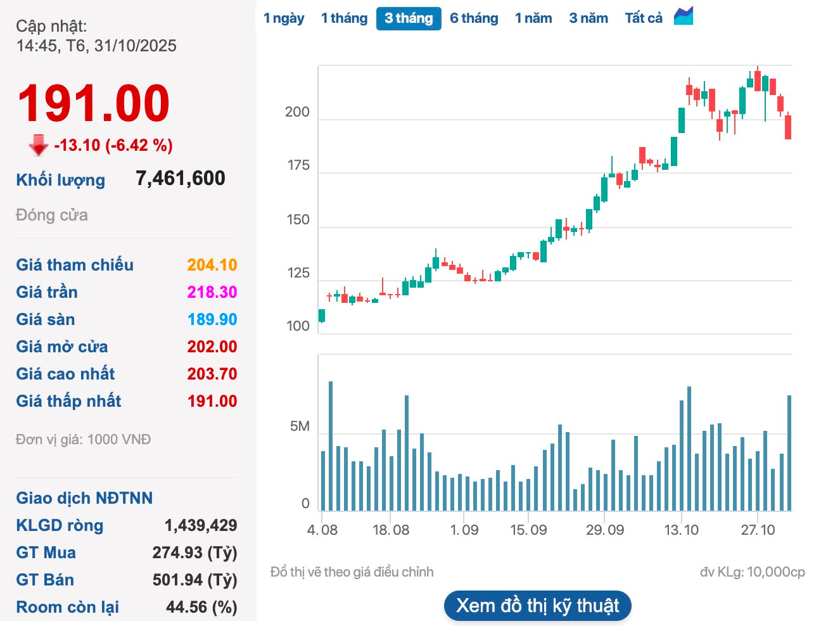Screen dimensions: 840x626
Task: Select the 1 tháng range tab
Action: pyautogui.click(x=344, y=18)
